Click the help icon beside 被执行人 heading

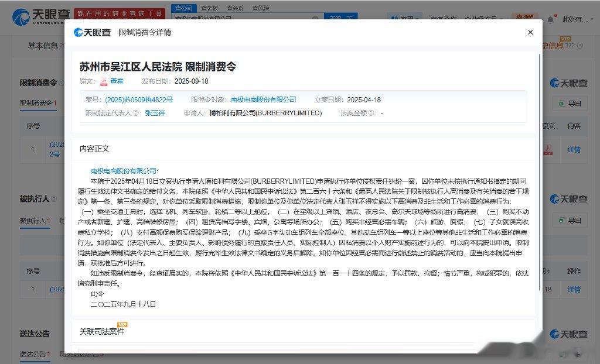pos(54,199)
